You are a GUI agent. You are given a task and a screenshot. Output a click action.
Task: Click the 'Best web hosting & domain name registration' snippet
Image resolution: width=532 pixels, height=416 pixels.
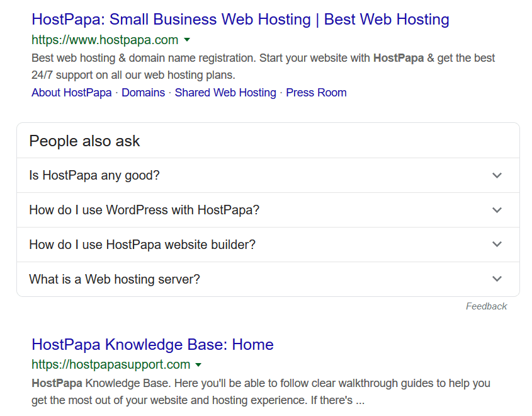coord(263,67)
